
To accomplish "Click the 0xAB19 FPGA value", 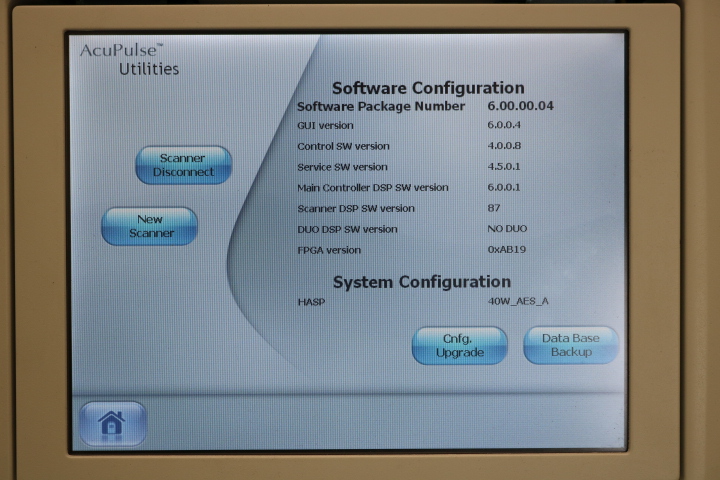I will [x=506, y=249].
